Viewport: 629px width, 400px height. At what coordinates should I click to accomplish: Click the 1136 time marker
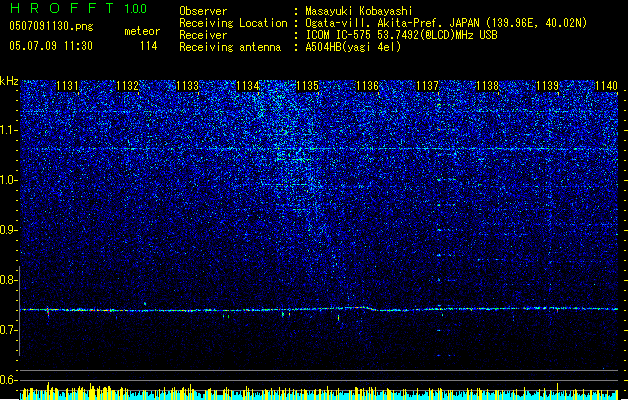pyautogui.click(x=367, y=86)
